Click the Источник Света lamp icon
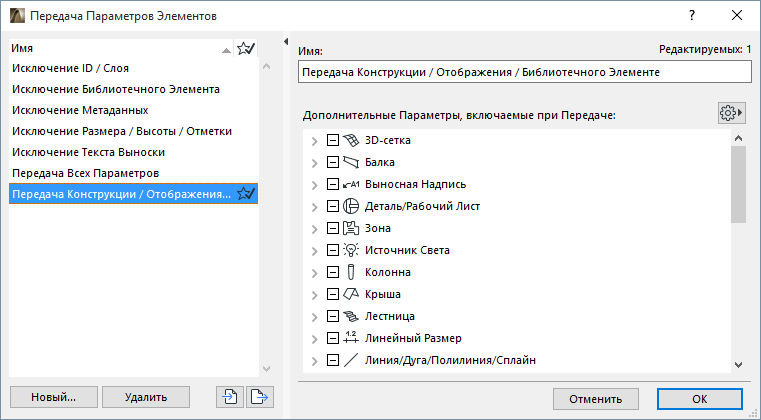 pyautogui.click(x=350, y=250)
